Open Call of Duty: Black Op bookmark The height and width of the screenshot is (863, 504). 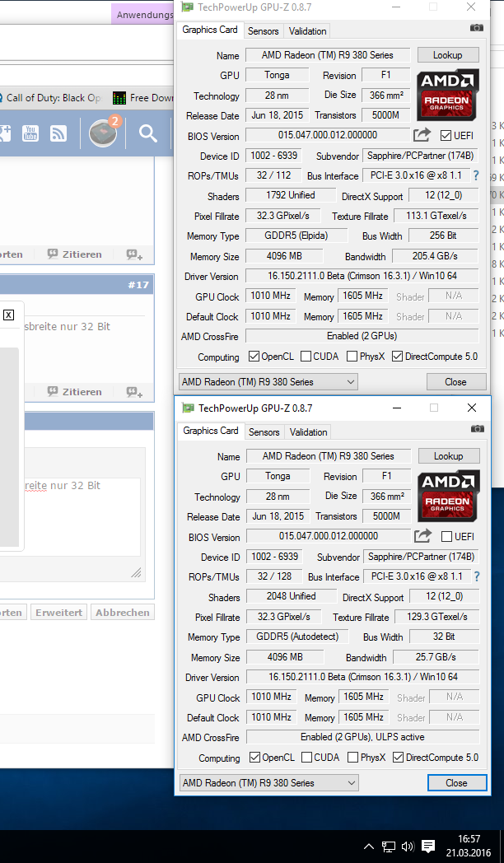point(50,98)
